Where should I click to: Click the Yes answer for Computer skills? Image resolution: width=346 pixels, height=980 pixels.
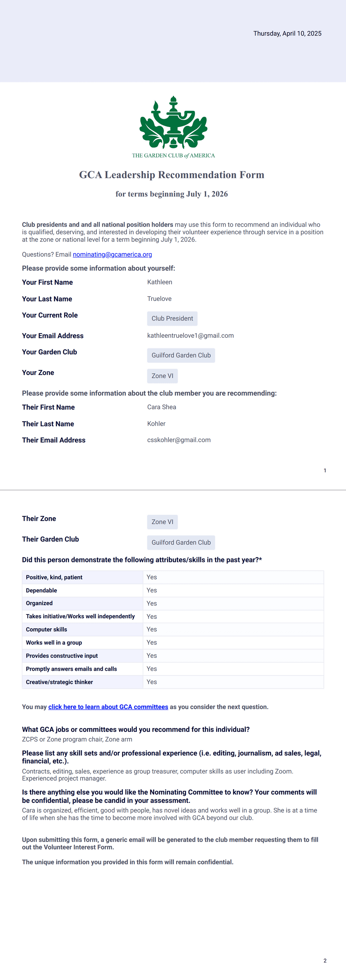tap(152, 630)
